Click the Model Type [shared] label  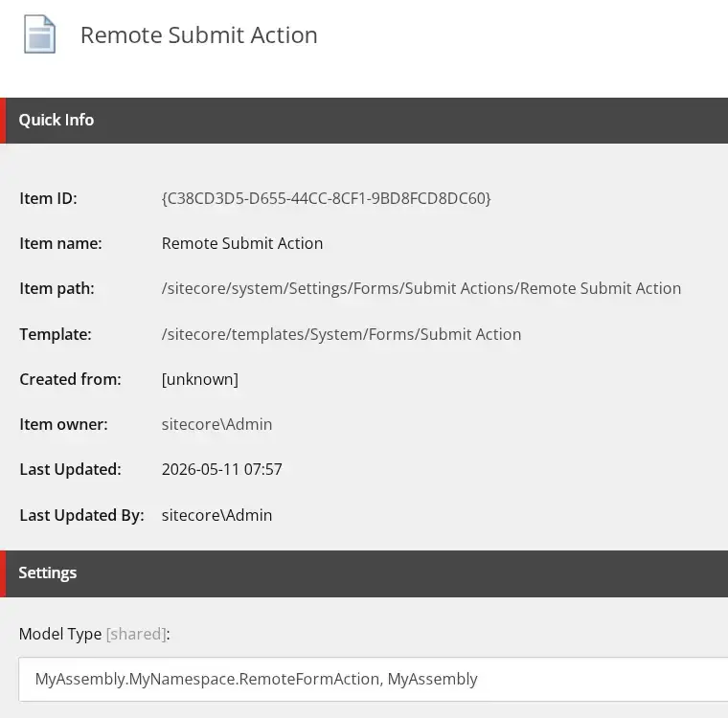click(94, 634)
